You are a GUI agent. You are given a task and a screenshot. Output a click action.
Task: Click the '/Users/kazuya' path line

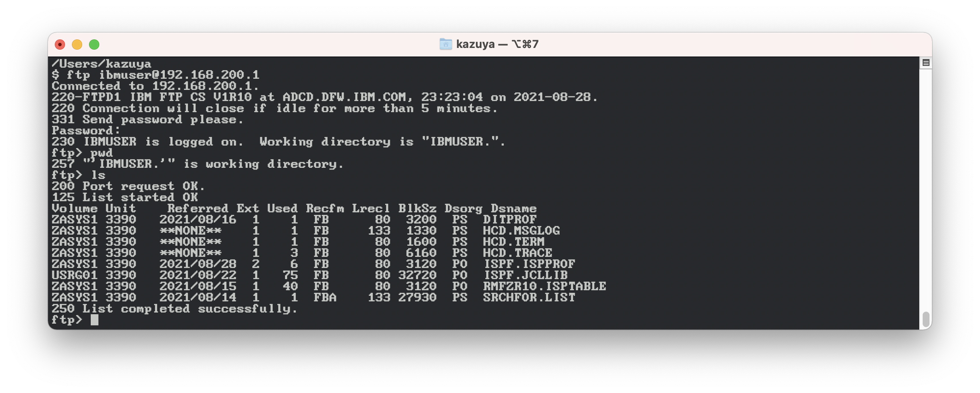click(x=101, y=64)
